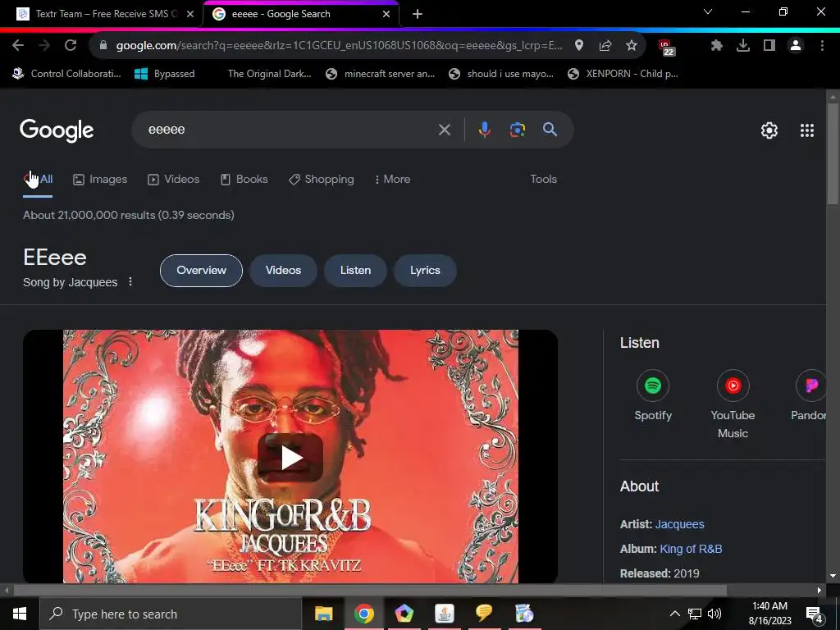840x630 pixels.
Task: Close the eeeee Google Search tab
Action: click(x=386, y=14)
